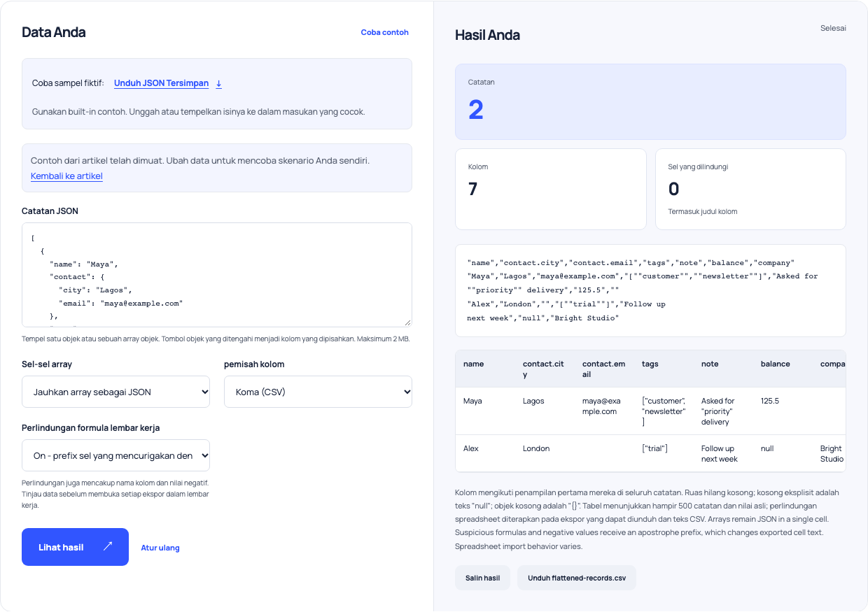The image size is (868, 612).
Task: Click the Atur ulang link
Action: click(x=160, y=548)
